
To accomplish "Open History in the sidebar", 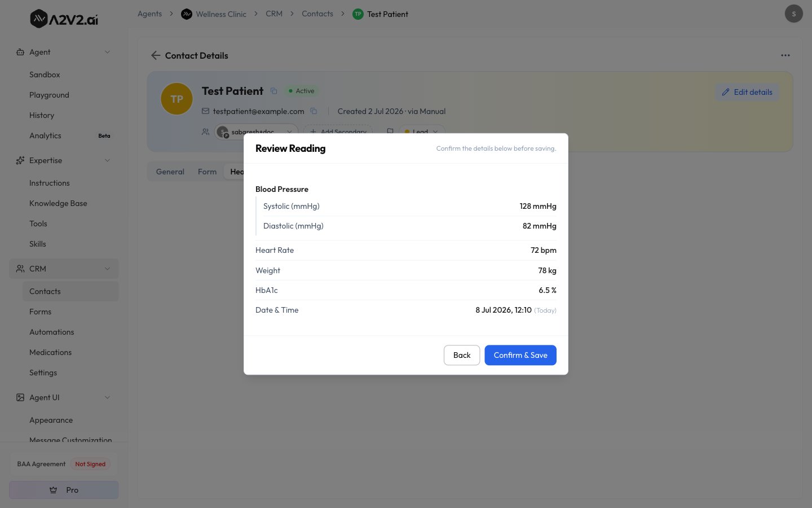I will click(42, 115).
